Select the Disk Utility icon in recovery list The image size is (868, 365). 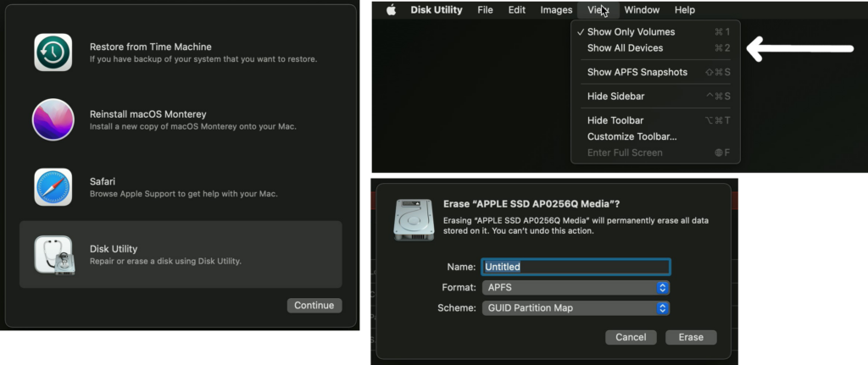click(x=53, y=255)
